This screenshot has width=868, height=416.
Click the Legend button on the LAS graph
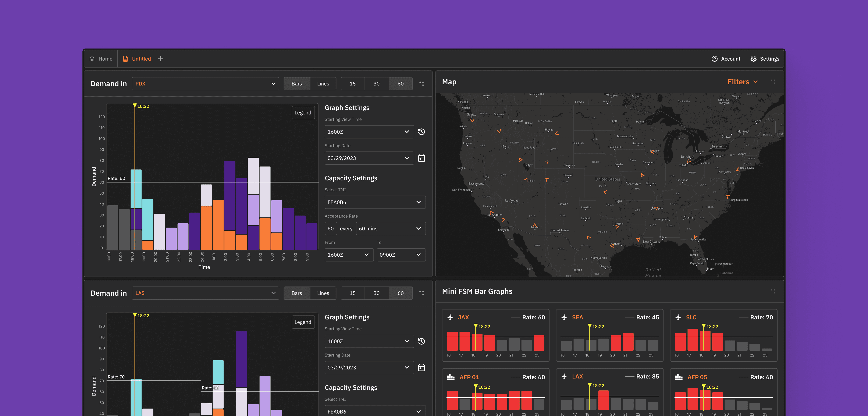point(303,322)
